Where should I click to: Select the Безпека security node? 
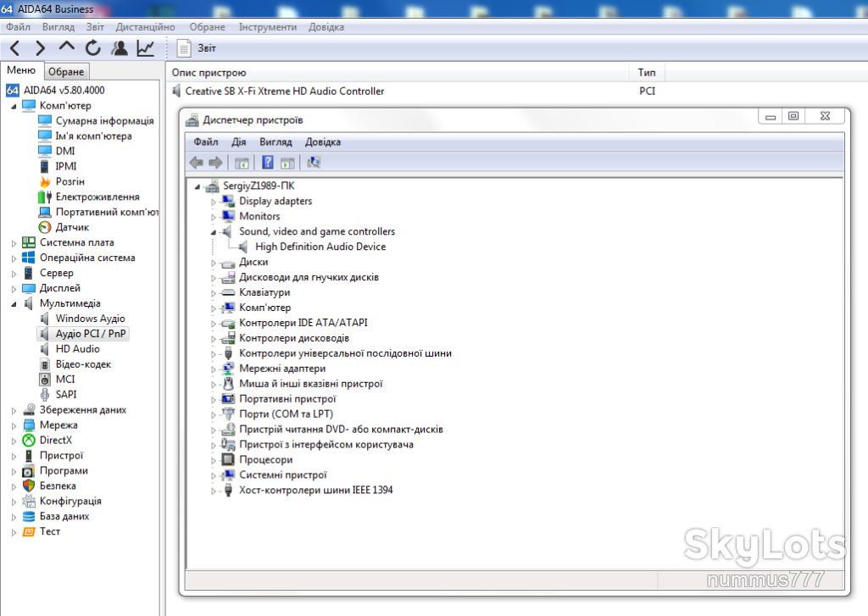(x=58, y=486)
